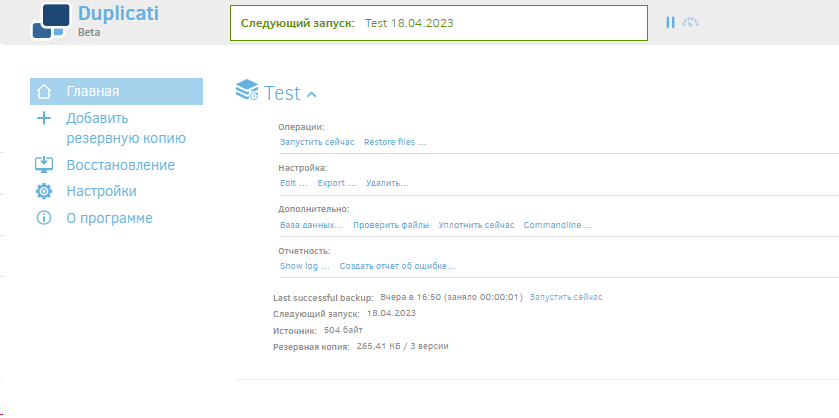Click Запустить сейчас under Операции
The height and width of the screenshot is (418, 839).
pyautogui.click(x=317, y=142)
